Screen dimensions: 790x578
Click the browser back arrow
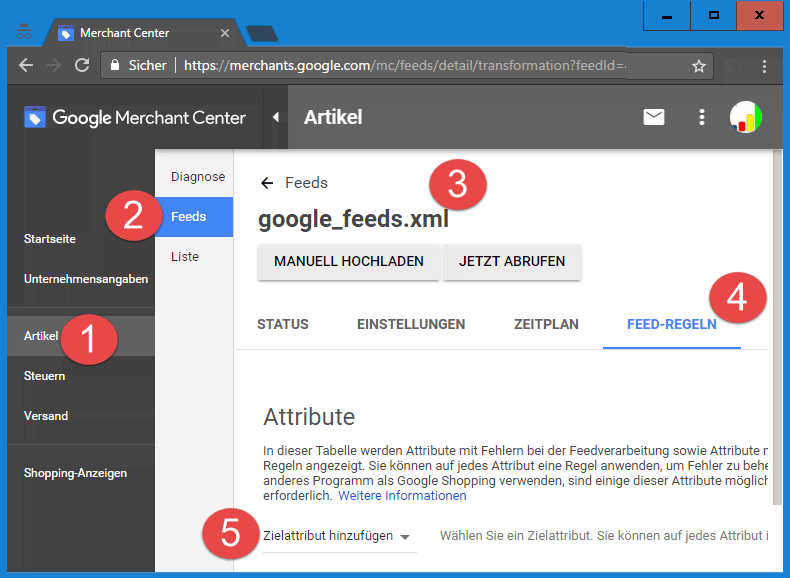(26, 66)
